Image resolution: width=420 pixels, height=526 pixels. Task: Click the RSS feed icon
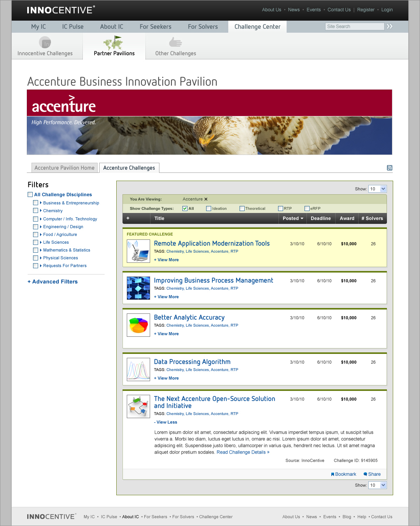[x=390, y=168]
